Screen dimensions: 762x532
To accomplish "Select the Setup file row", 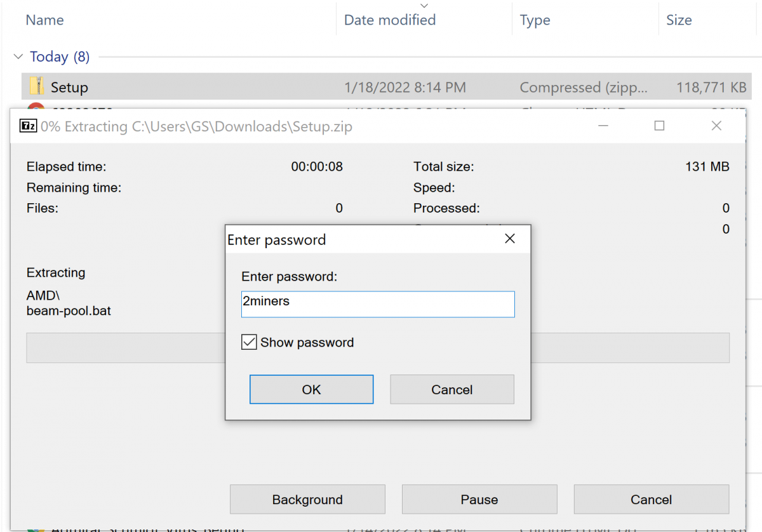I will 190,87.
